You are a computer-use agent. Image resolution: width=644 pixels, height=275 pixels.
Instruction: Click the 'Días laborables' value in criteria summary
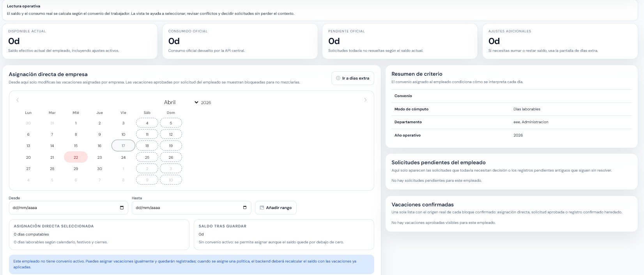point(527,109)
